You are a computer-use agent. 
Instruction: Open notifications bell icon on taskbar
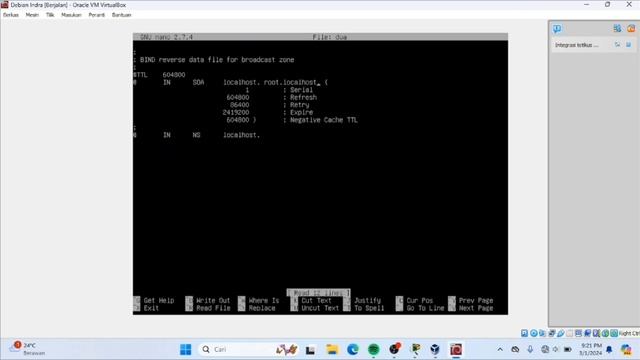(609, 349)
